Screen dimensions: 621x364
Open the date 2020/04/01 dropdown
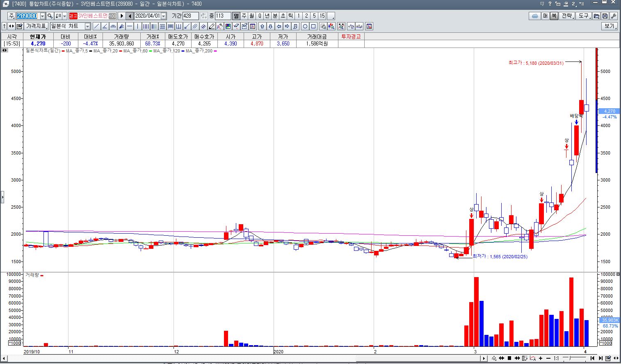(164, 16)
